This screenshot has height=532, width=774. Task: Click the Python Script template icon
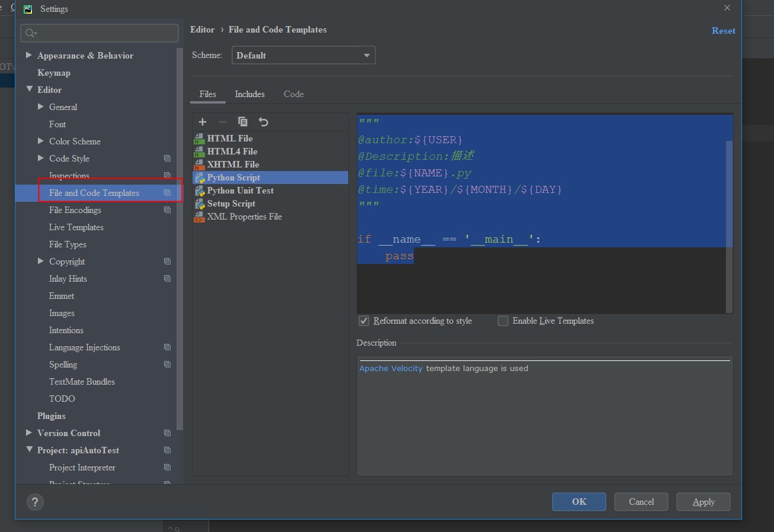coord(199,178)
